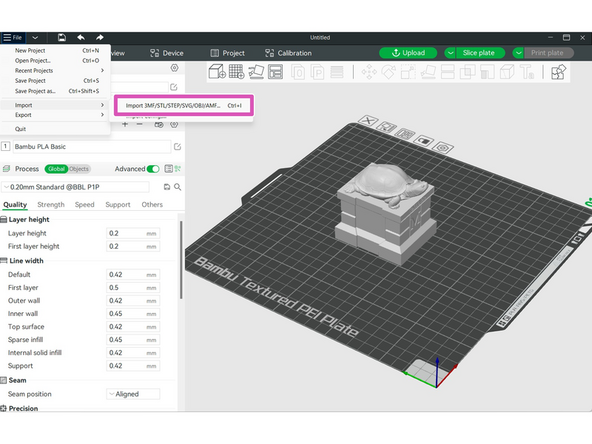Open the Calibration tab
Viewport: 592px width, 444px height.
pyautogui.click(x=288, y=53)
